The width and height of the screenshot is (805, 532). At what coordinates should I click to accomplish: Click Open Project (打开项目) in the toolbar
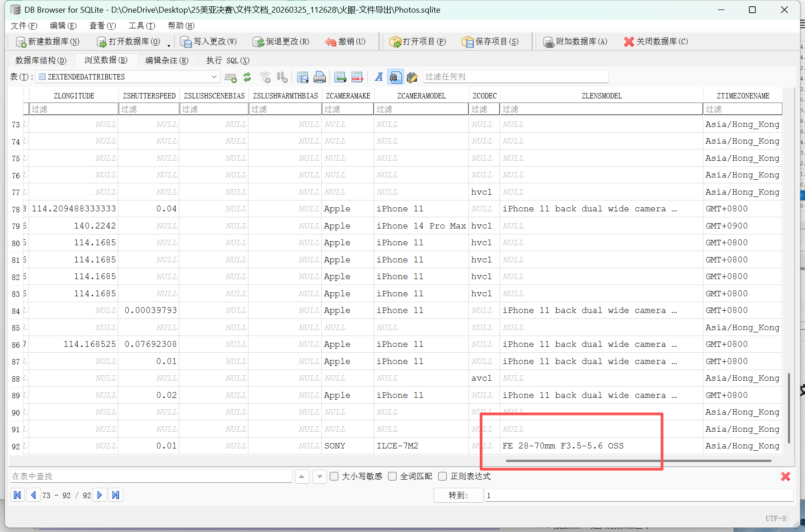tap(418, 42)
